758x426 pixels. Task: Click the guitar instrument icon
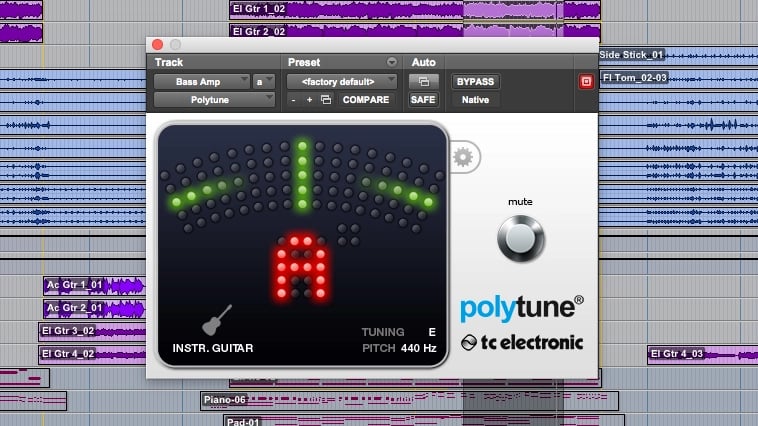217,320
